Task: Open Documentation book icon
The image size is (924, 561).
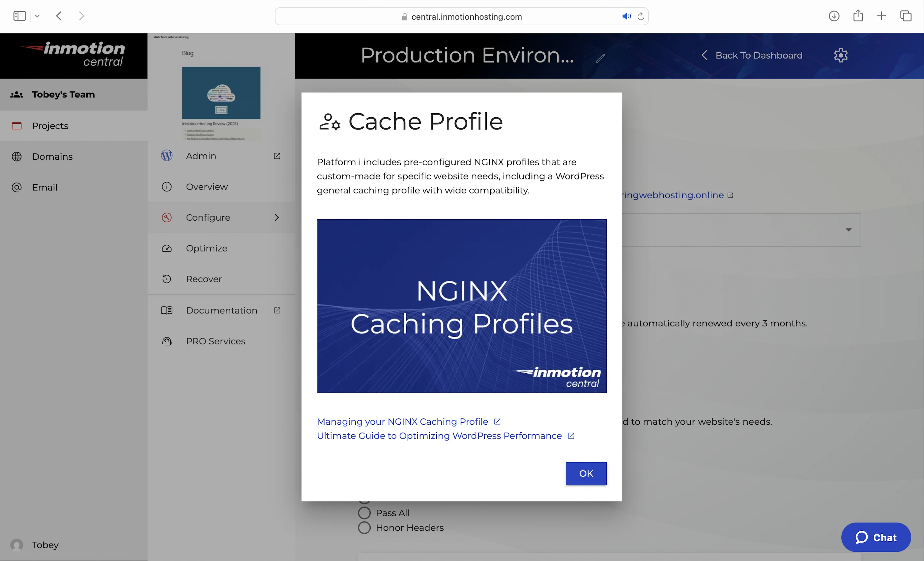Action: click(x=166, y=310)
